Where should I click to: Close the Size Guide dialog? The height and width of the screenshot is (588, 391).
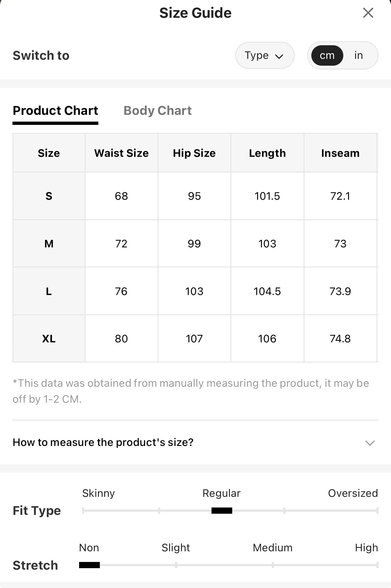[x=368, y=13]
